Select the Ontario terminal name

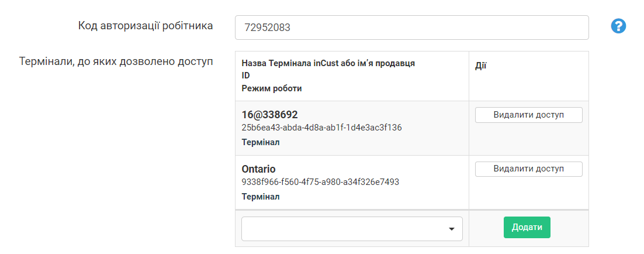coord(258,169)
